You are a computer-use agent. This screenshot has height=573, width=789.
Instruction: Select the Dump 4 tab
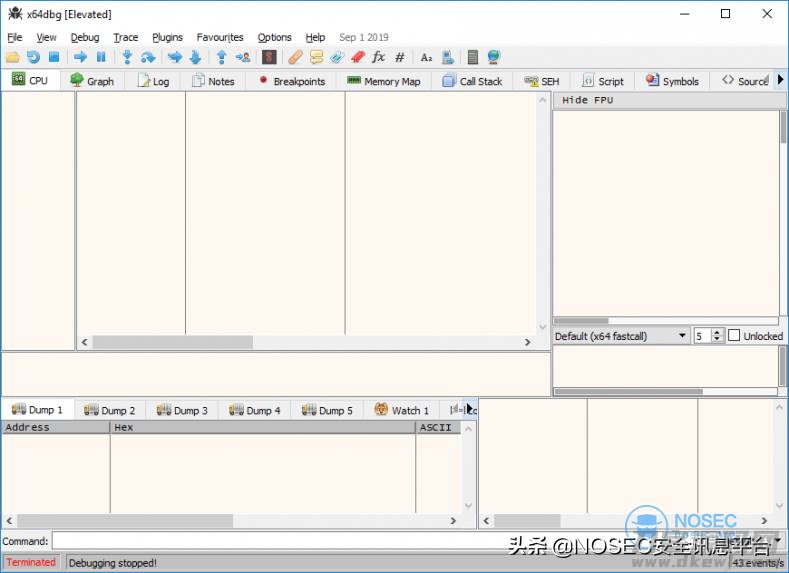(255, 411)
